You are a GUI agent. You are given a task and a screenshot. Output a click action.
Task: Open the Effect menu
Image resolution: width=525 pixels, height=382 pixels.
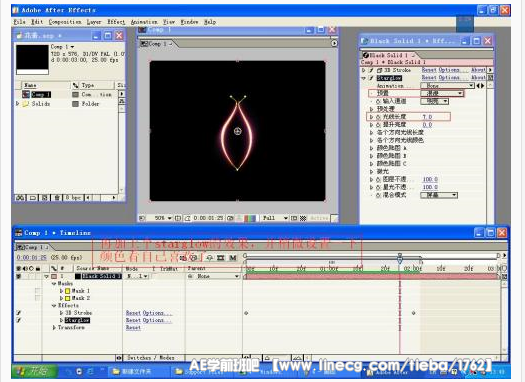coord(116,22)
